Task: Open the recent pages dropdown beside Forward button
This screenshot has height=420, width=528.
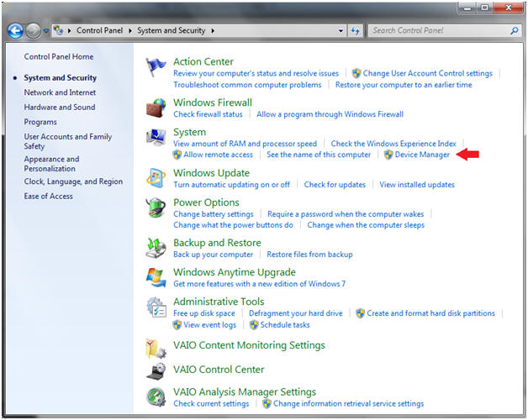Action: tap(45, 31)
